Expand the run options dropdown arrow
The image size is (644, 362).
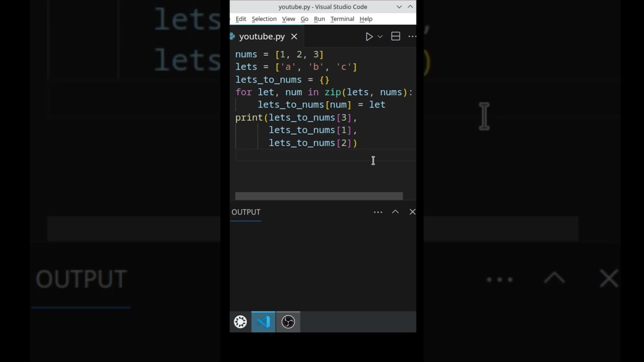pyautogui.click(x=380, y=36)
